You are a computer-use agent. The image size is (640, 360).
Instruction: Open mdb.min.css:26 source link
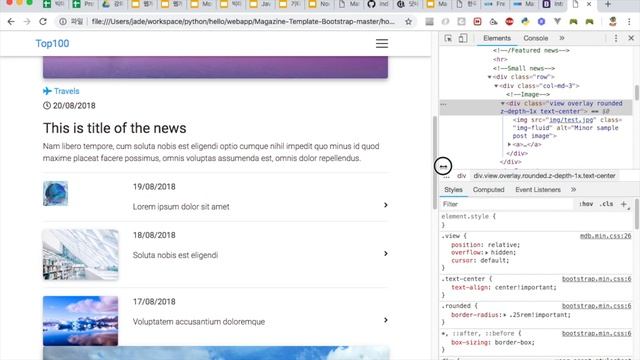pos(605,236)
